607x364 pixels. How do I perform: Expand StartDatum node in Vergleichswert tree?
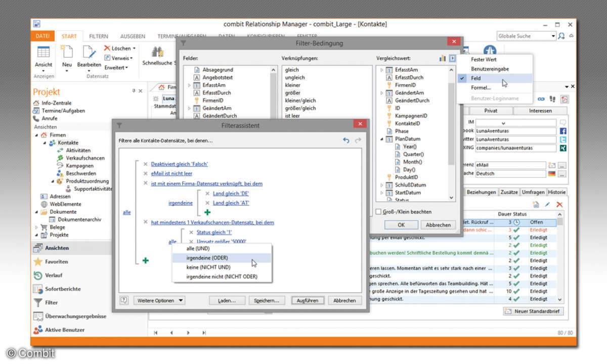382,193
